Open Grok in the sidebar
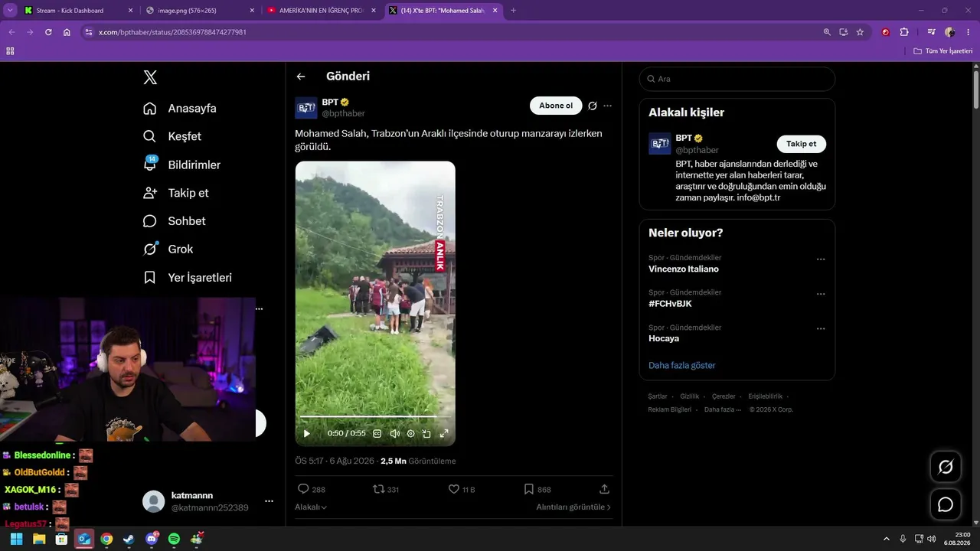Viewport: 980px width, 551px height. (168, 249)
